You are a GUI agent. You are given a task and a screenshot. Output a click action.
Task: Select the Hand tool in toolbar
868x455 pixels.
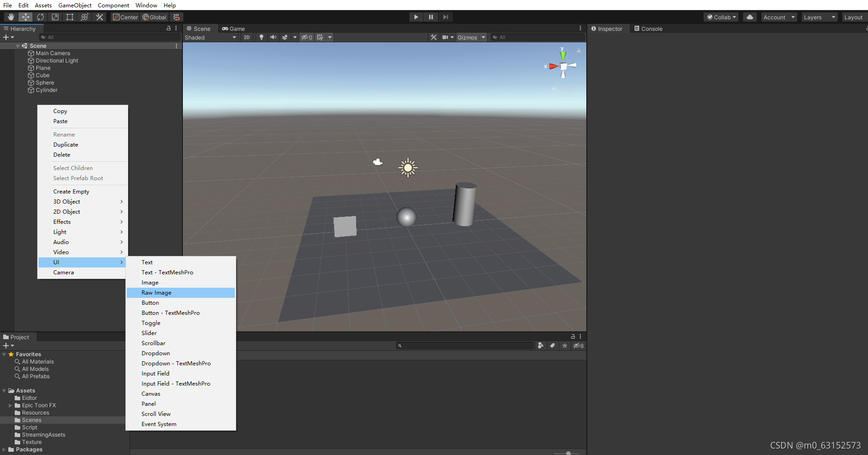coord(10,17)
